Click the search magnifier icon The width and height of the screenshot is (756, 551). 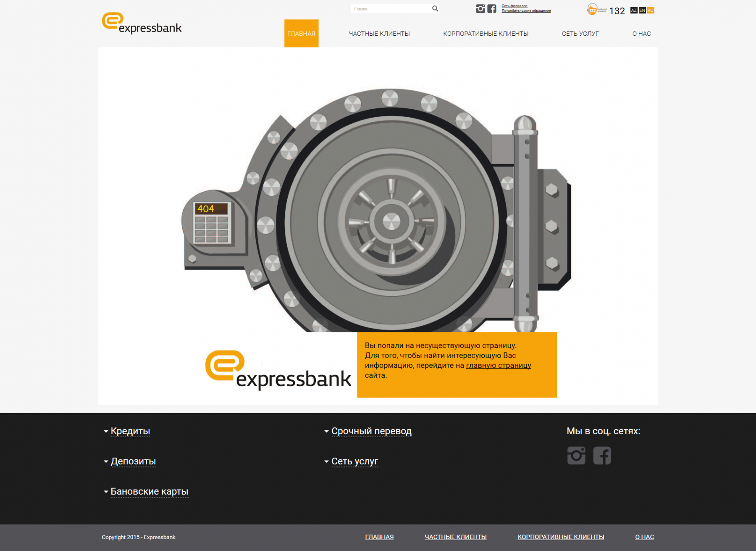[435, 8]
